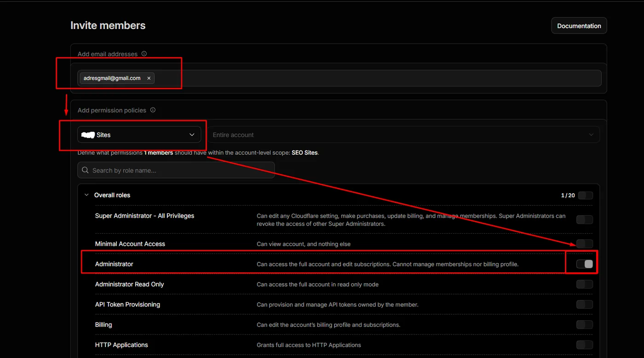
Task: Click info icon beside Add email addresses
Action: tap(144, 54)
